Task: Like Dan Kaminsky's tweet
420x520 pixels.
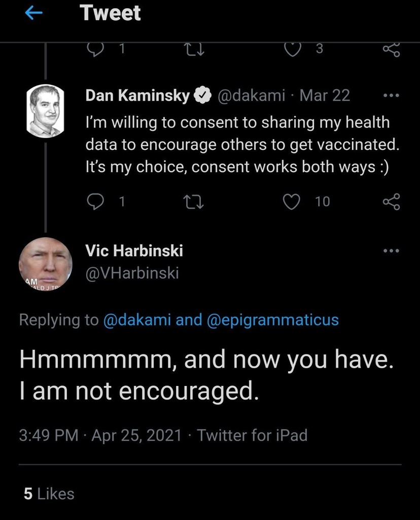Action: [x=291, y=202]
